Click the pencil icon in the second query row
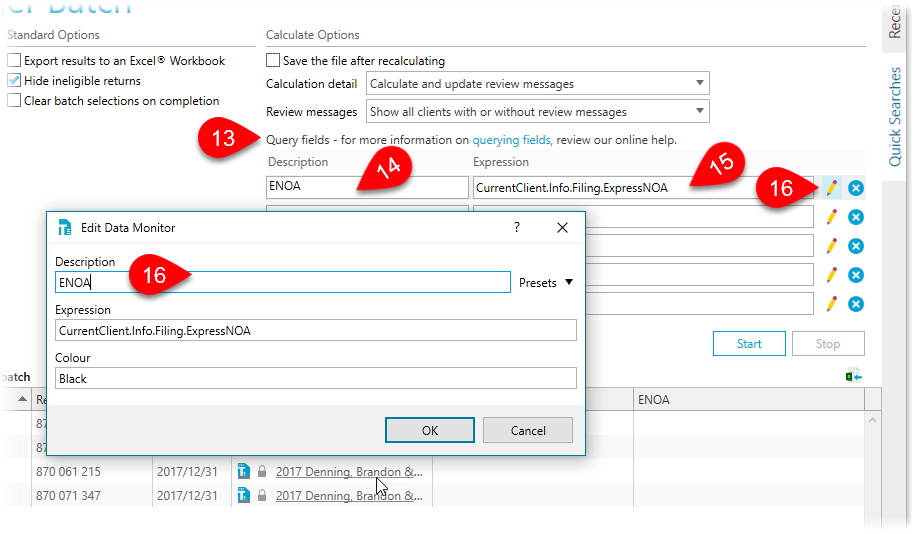 831,217
